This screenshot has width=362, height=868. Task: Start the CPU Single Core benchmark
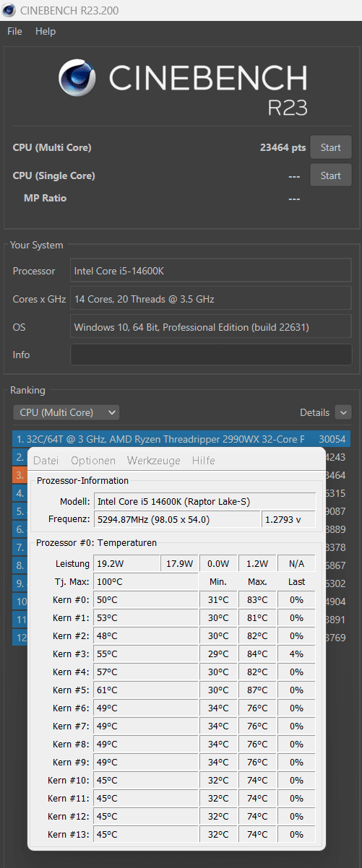(331, 175)
